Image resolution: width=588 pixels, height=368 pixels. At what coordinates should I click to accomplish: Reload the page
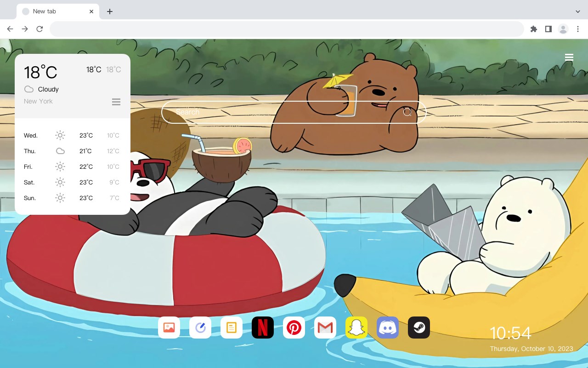(40, 29)
